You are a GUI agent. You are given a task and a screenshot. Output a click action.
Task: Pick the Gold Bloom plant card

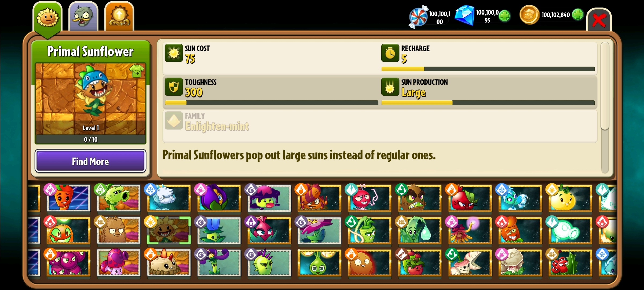[x=319, y=263]
